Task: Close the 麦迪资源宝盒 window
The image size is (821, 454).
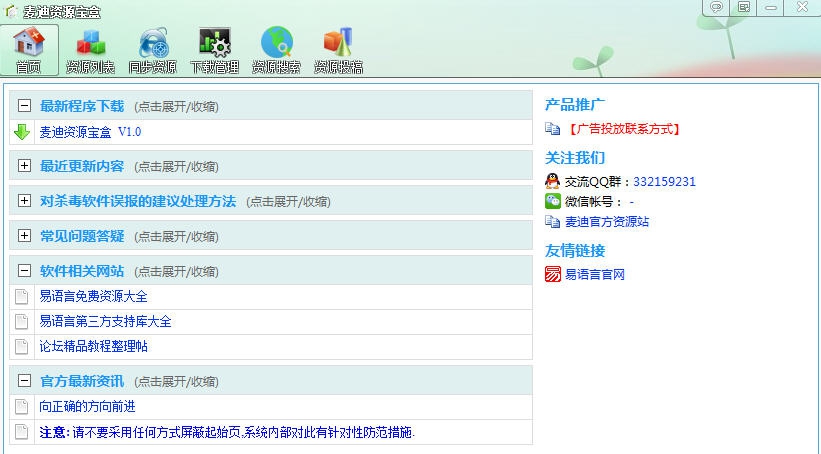Action: (802, 7)
